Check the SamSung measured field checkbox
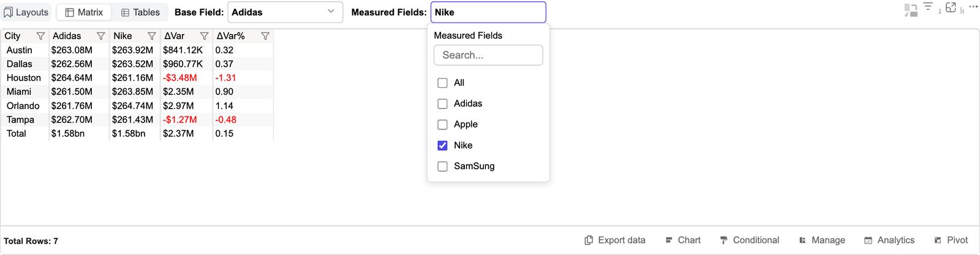980x255 pixels. coord(442,166)
